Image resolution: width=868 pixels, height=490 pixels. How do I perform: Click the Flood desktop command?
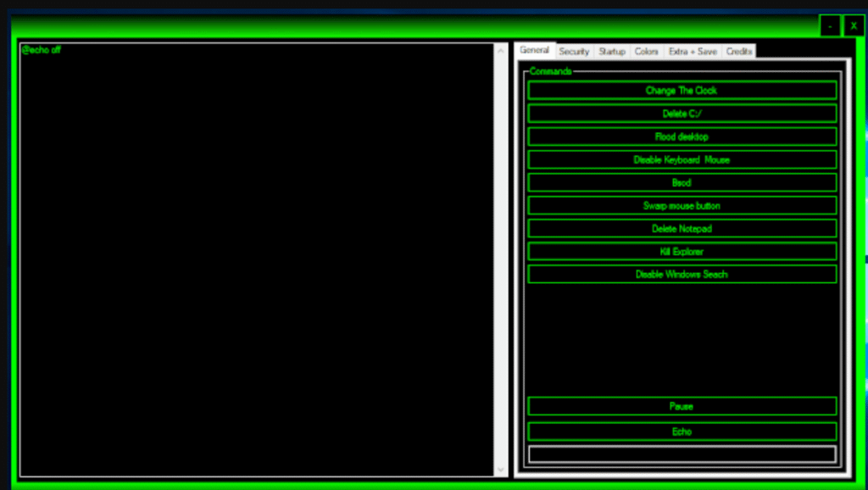click(x=682, y=136)
